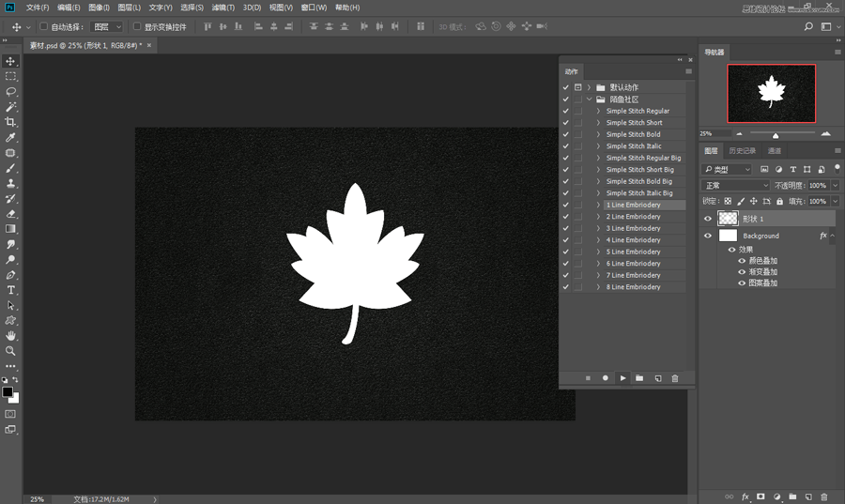Viewport: 845px width, 504px height.
Task: Play the selected action
Action: pos(622,378)
